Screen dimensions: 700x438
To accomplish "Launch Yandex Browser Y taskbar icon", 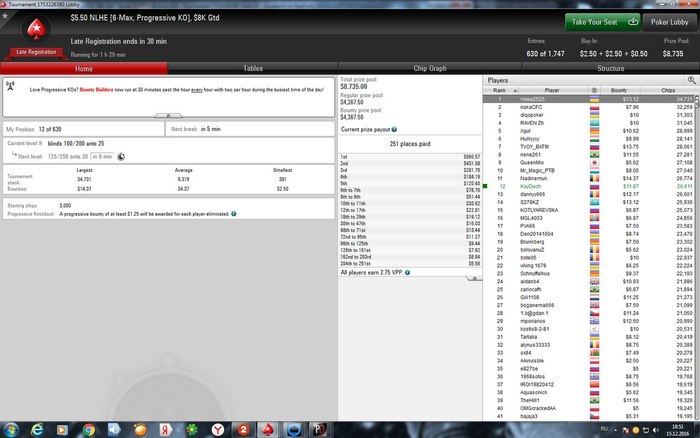I will click(x=217, y=430).
